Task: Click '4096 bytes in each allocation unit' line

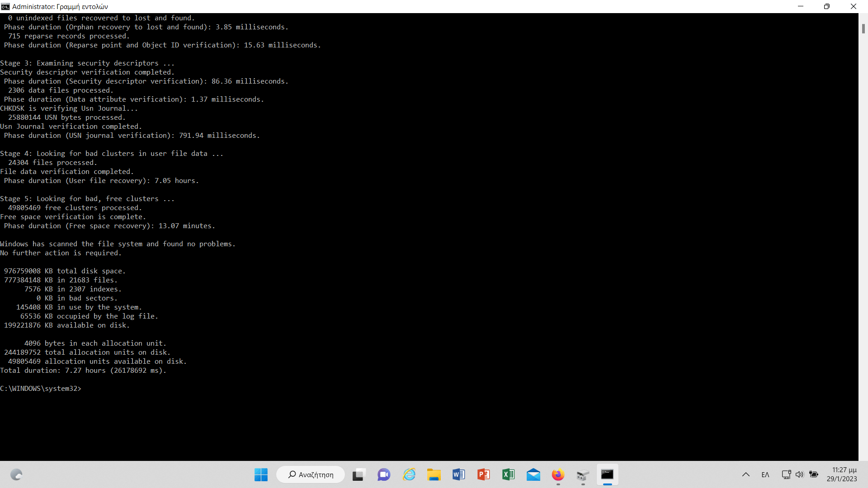Action: [95, 343]
